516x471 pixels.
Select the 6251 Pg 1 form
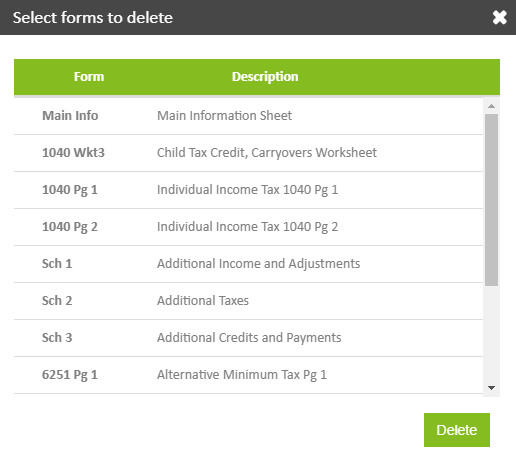[248, 375]
